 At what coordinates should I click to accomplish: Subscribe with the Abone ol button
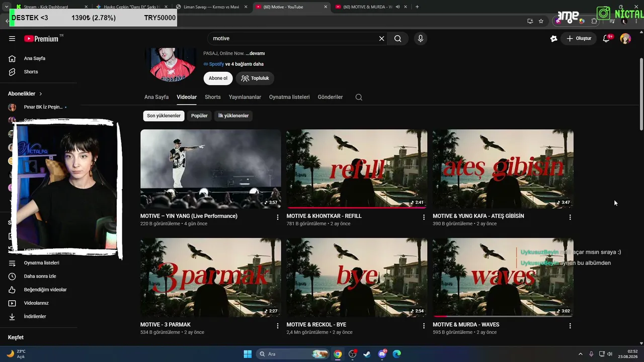218,78
